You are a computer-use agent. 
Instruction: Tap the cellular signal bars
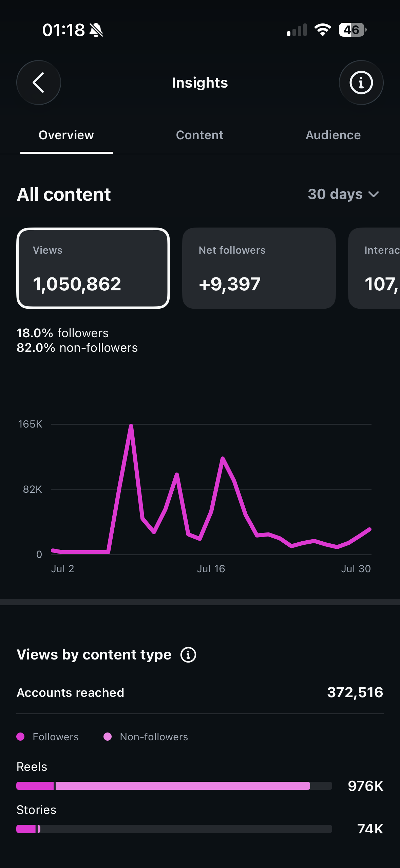[x=297, y=30]
